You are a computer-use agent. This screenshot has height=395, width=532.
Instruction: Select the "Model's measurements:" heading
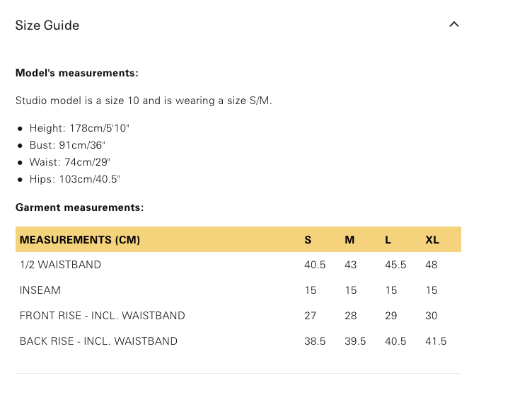tap(76, 73)
